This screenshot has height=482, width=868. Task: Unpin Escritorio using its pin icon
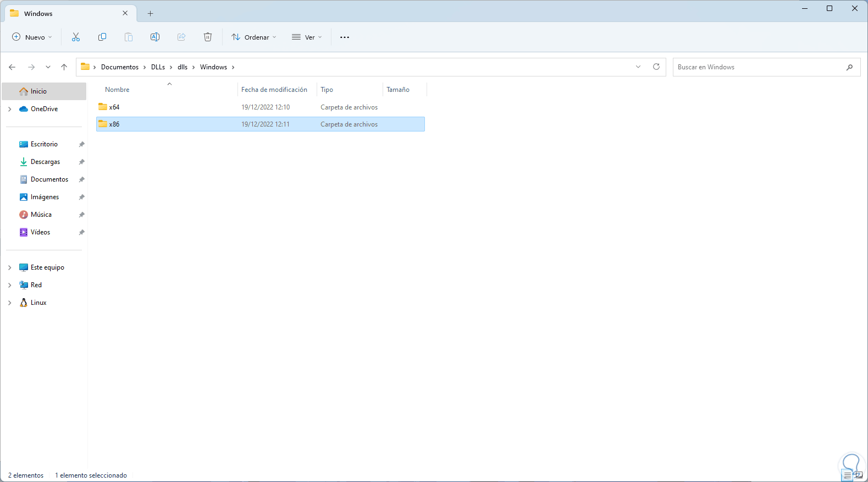(81, 144)
